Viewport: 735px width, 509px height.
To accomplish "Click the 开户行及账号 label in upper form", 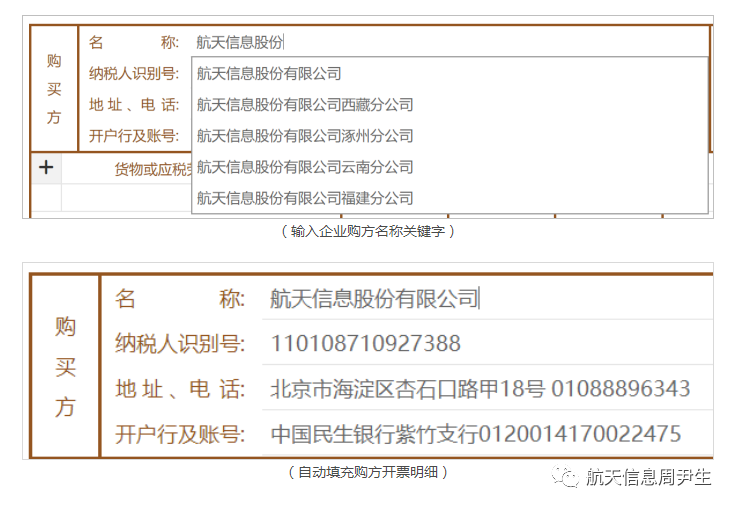I will pos(134,136).
